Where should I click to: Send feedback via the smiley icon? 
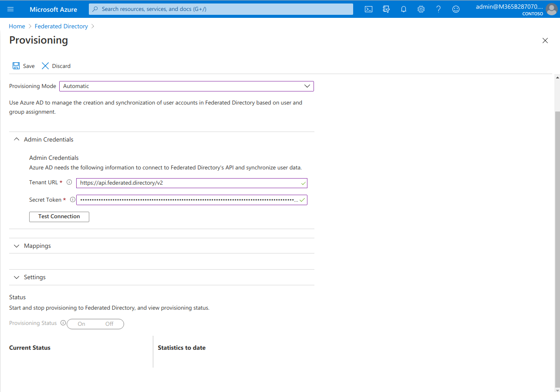(x=455, y=9)
